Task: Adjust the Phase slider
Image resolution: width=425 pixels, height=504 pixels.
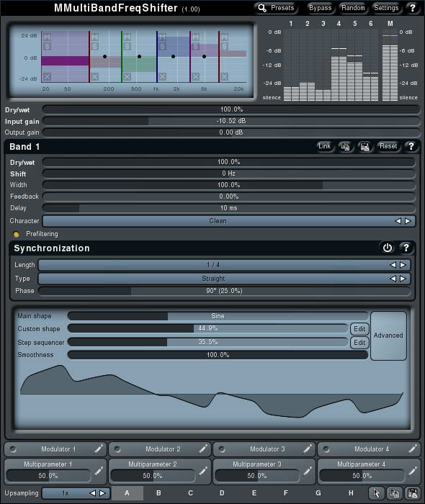Action: pos(224,291)
